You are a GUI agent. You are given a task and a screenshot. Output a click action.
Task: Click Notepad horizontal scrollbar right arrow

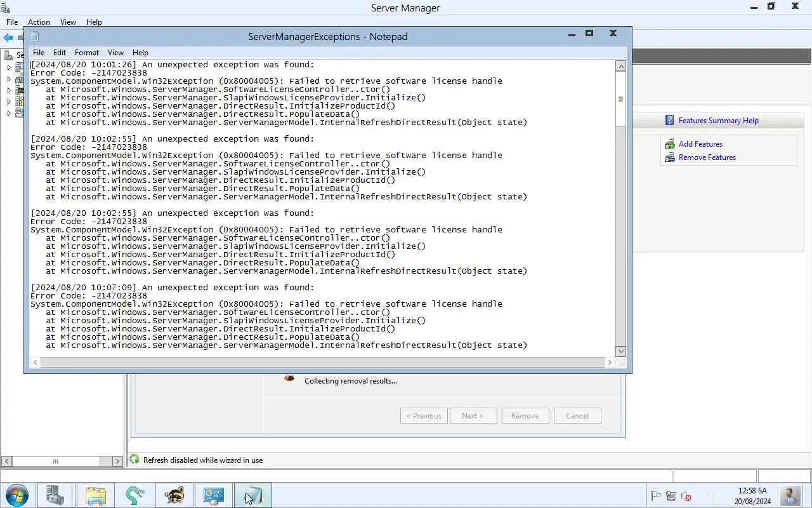(610, 363)
